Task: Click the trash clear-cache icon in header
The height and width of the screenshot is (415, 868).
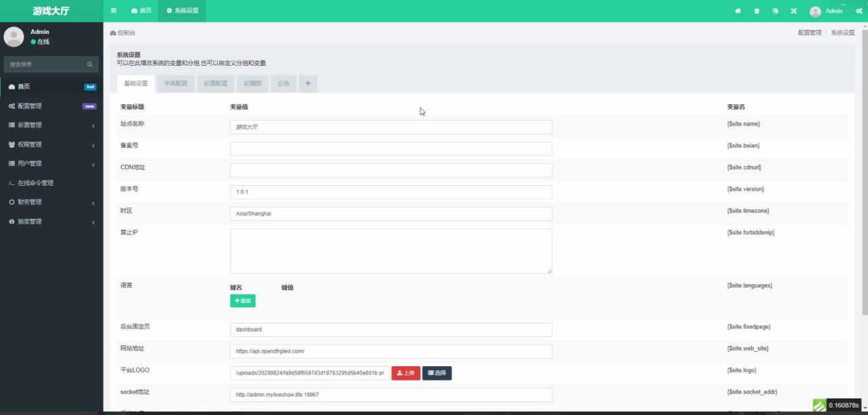Action: click(757, 11)
